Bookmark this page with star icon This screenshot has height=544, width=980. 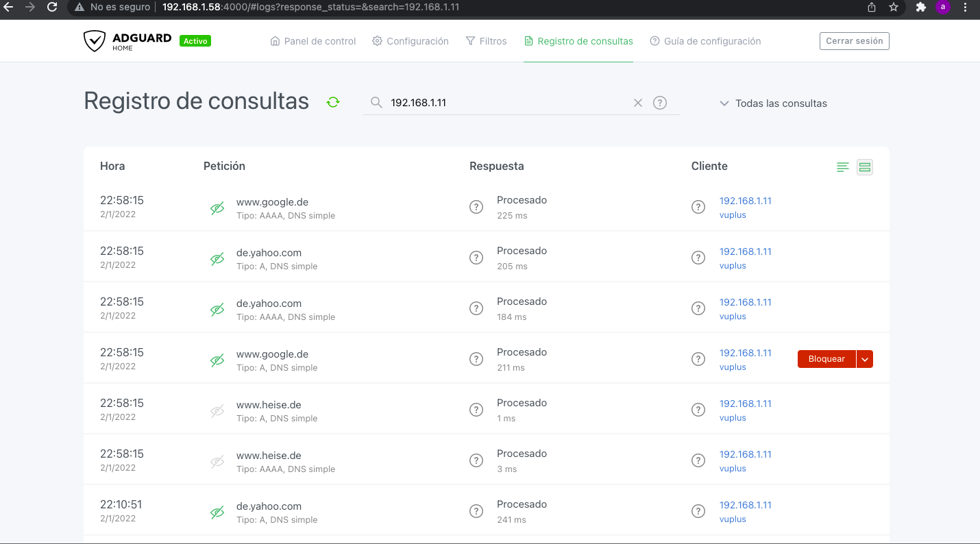click(894, 8)
